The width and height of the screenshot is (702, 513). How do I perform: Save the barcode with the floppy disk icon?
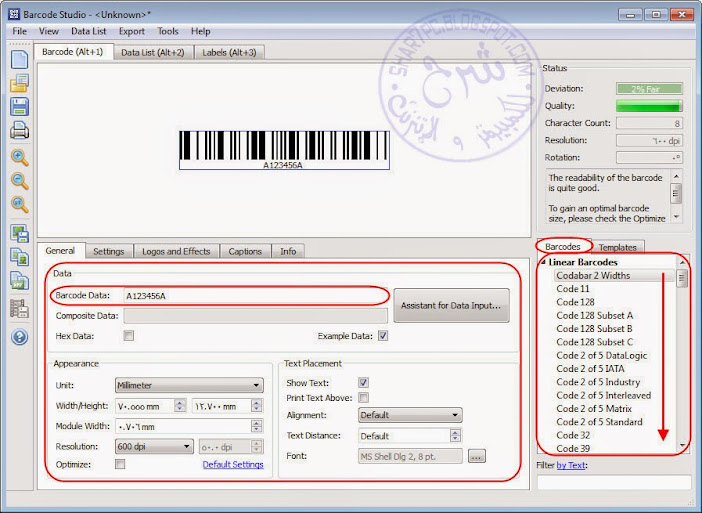(19, 107)
